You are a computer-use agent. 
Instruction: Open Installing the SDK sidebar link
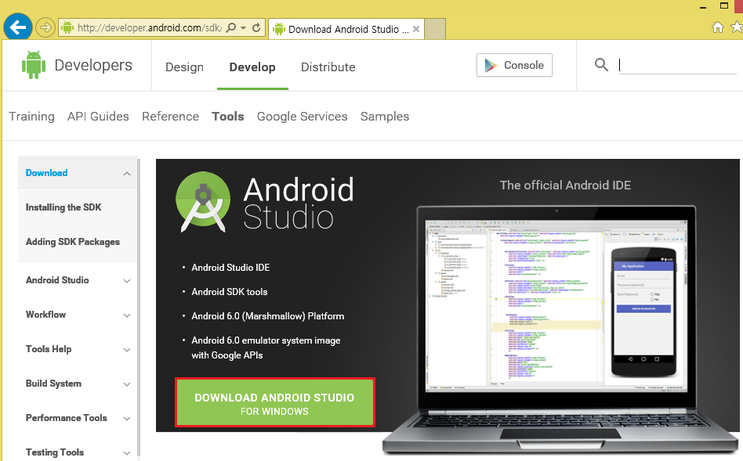(63, 208)
